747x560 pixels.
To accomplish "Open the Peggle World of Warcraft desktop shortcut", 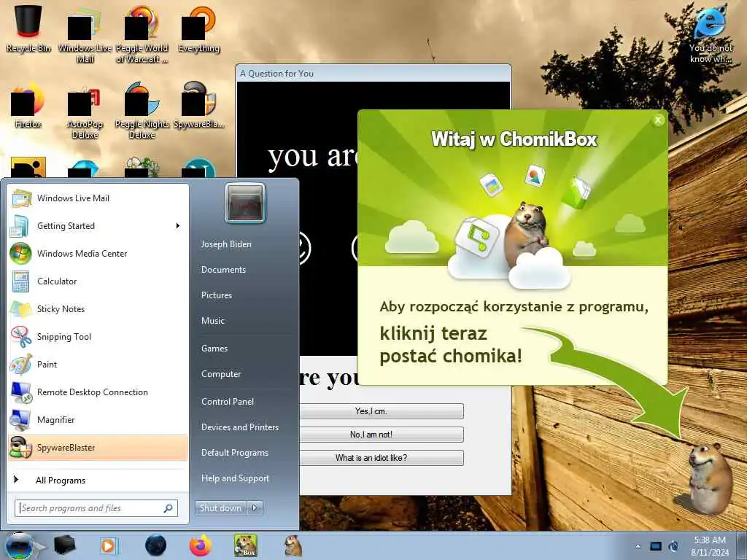I will (142, 34).
